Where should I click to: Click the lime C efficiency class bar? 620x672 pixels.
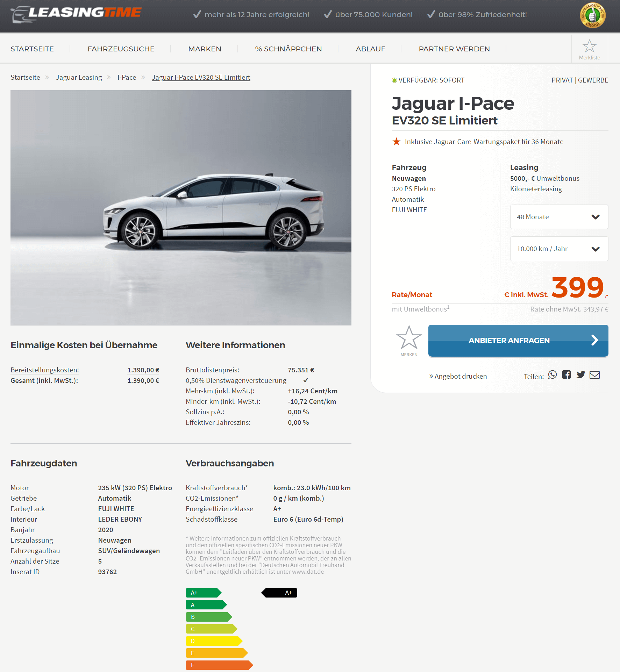[212, 629]
